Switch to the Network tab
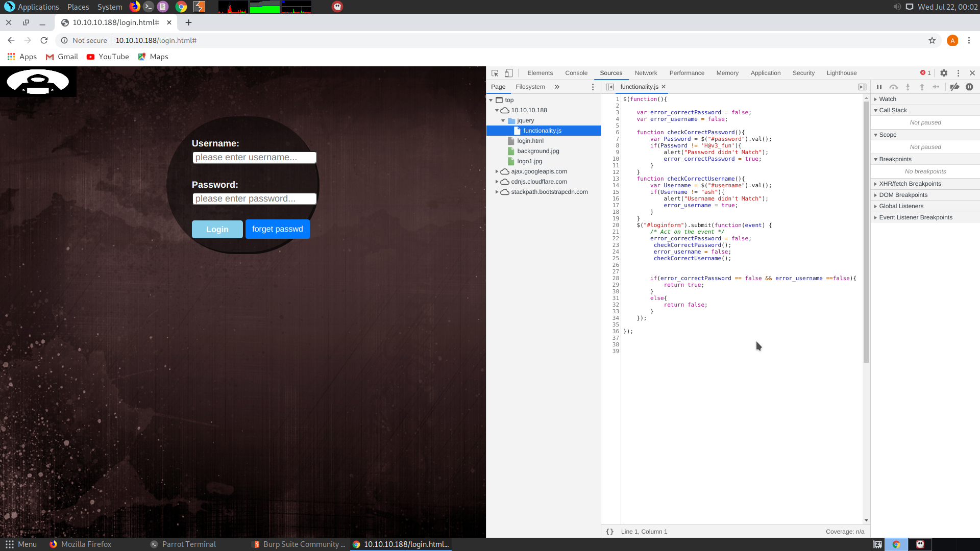The image size is (980, 551). click(646, 73)
